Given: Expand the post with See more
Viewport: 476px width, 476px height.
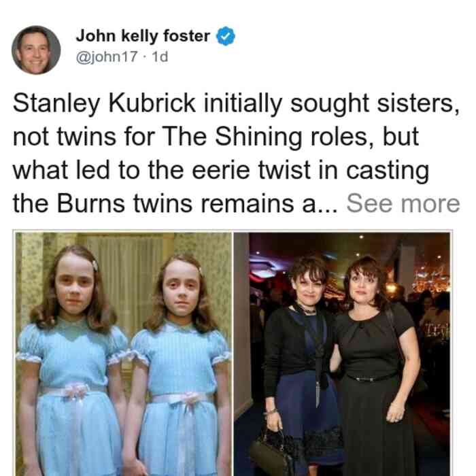Looking at the screenshot, I should point(403,203).
